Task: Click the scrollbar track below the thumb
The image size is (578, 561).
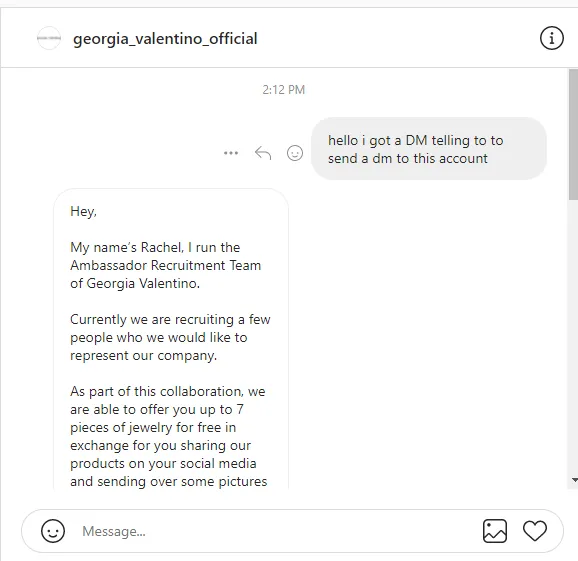Action: coord(573,337)
